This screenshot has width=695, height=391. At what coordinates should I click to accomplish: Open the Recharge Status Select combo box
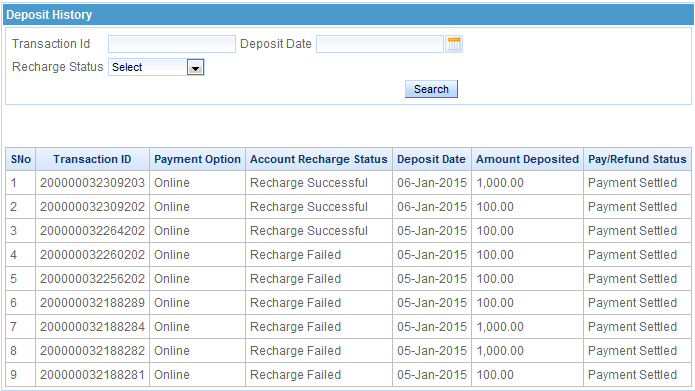(x=156, y=67)
